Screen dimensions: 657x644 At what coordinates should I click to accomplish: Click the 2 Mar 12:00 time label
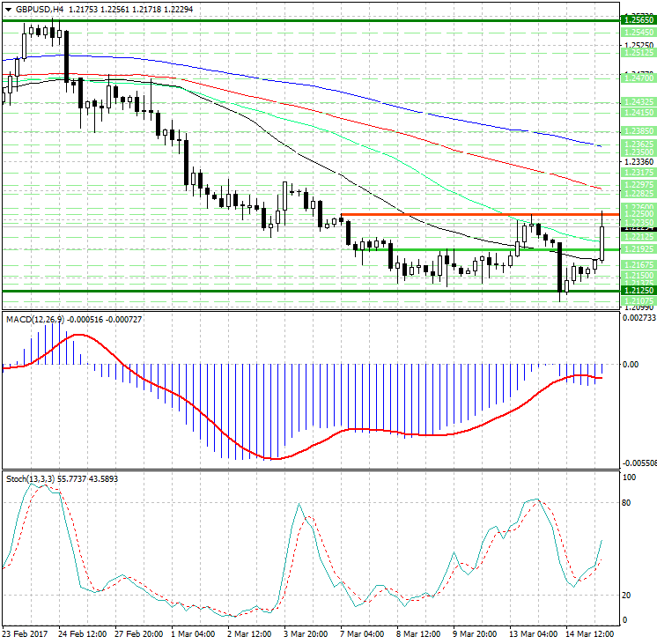[249, 633]
